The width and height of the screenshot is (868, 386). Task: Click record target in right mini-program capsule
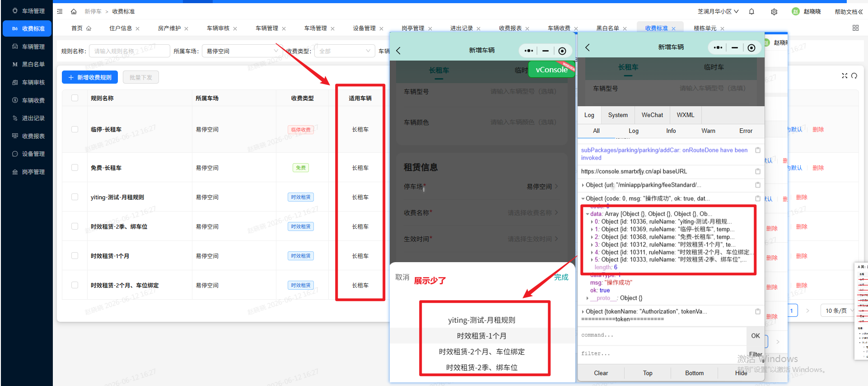click(751, 47)
